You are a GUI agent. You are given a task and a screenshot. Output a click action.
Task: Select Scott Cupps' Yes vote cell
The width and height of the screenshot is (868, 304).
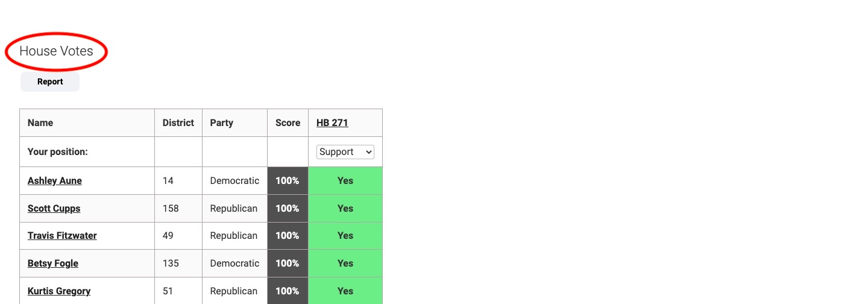click(x=345, y=209)
